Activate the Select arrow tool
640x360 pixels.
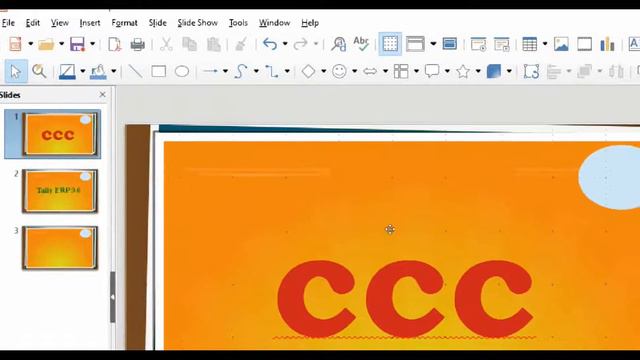(x=16, y=71)
